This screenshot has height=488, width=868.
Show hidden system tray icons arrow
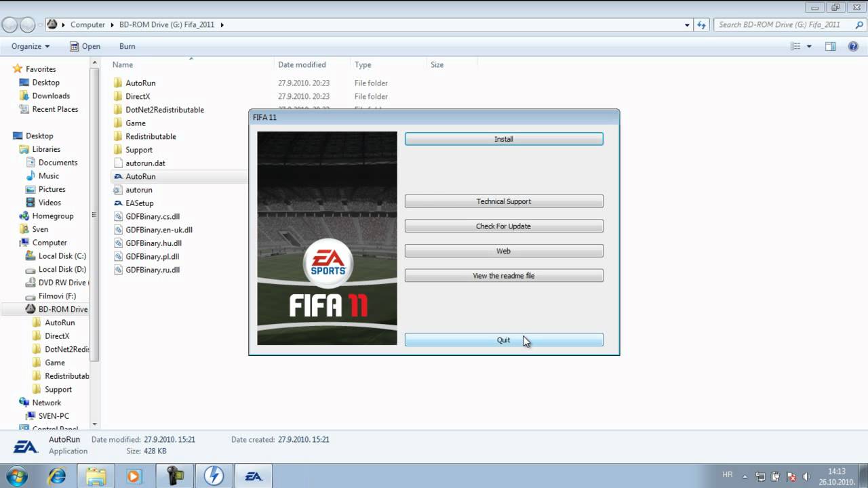click(x=745, y=476)
